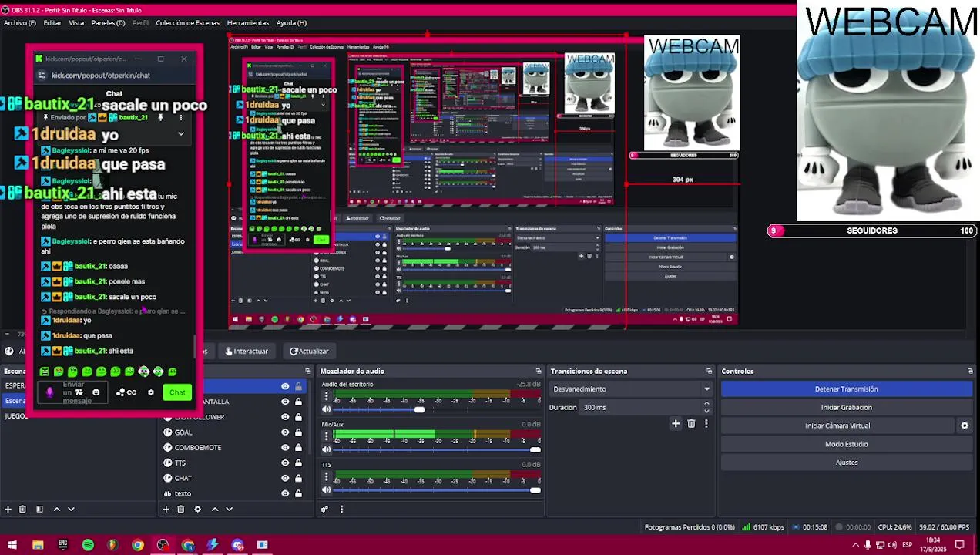Undock the Mezclador de audio panel
Image resolution: width=980 pixels, height=555 pixels.
pos(537,371)
